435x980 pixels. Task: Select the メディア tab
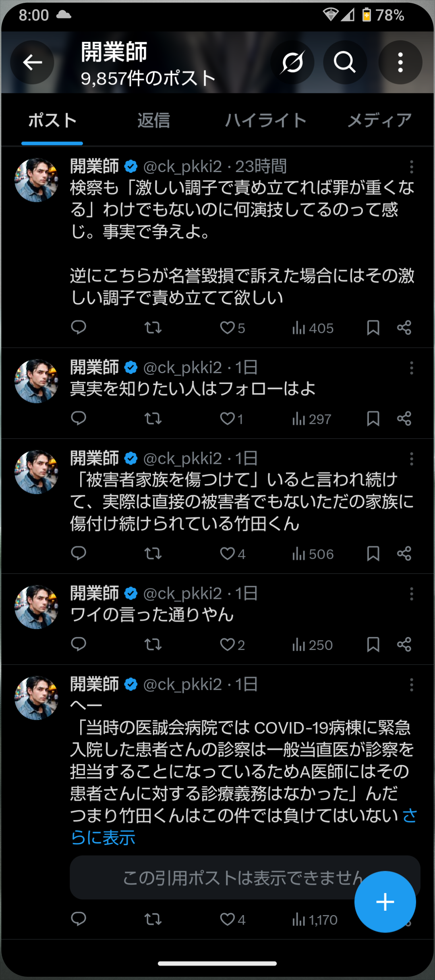coord(379,120)
